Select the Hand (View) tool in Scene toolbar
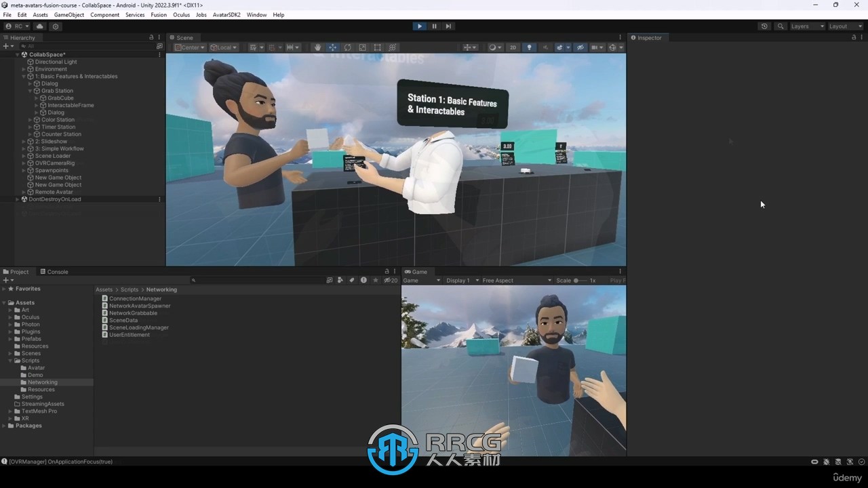 pyautogui.click(x=317, y=47)
